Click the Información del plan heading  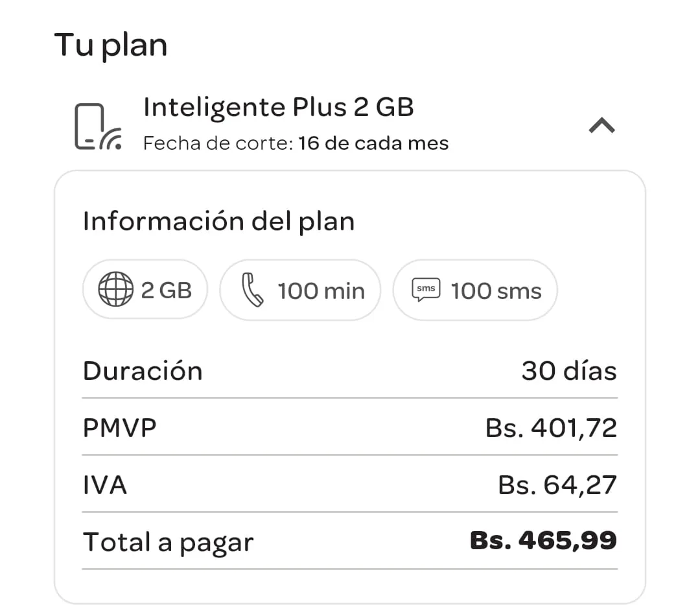218,221
